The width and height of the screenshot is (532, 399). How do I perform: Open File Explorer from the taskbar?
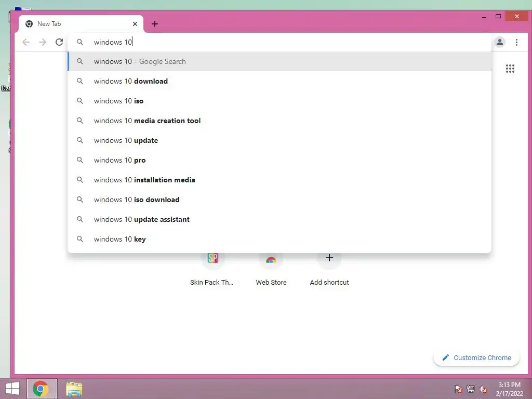[x=74, y=389]
